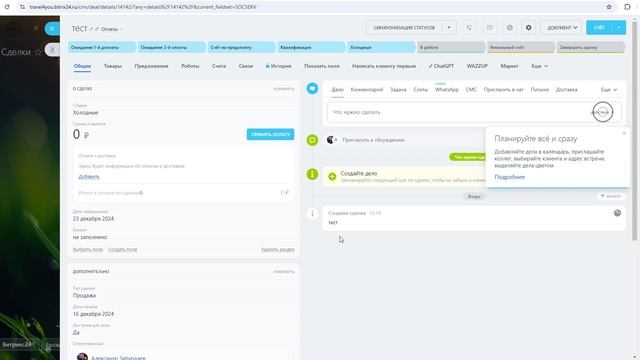Viewport: 640px width, 360px height.
Task: Click the star icon next to 'Сделки'
Action: point(38,52)
